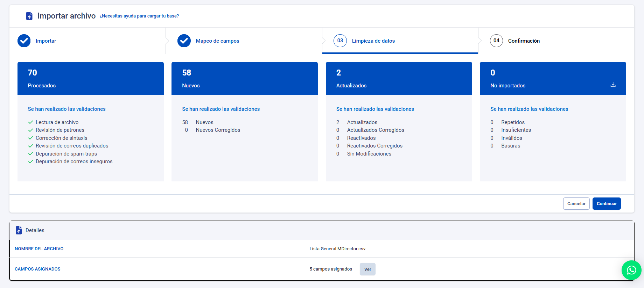The image size is (644, 288).
Task: Open the help link for loading your base
Action: point(139,16)
